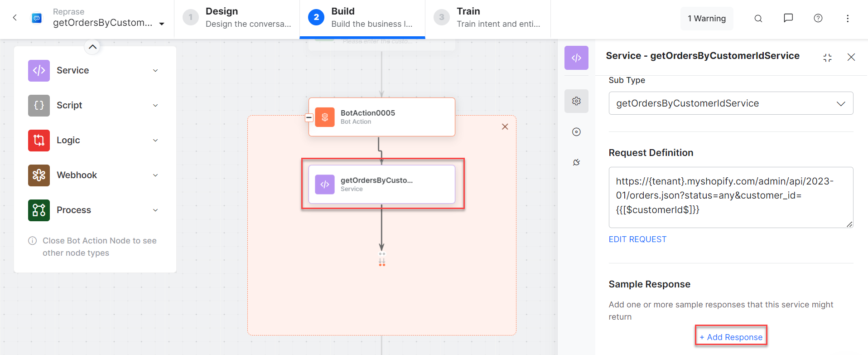Open the getOrdersByCustom dialog name dropdown
The image size is (868, 355).
click(162, 24)
